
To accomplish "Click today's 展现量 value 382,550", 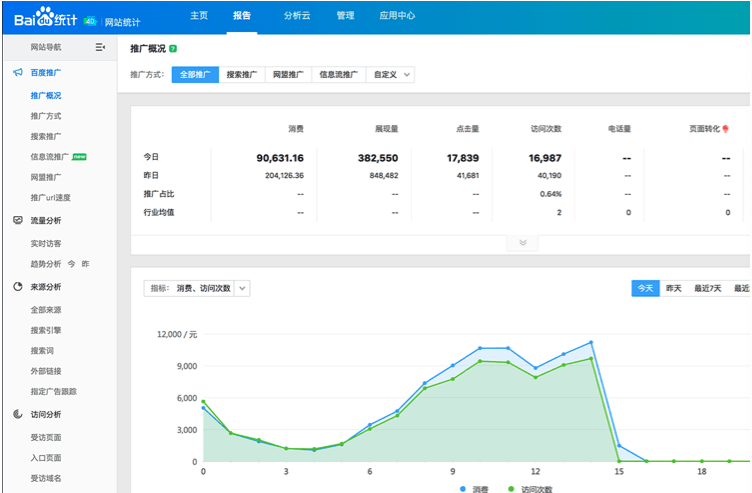I will point(378,158).
